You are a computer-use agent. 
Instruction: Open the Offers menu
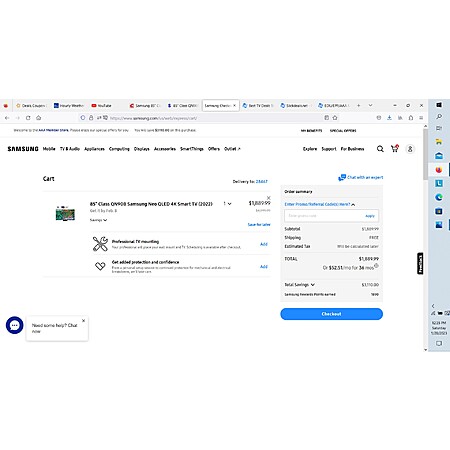[x=214, y=149]
